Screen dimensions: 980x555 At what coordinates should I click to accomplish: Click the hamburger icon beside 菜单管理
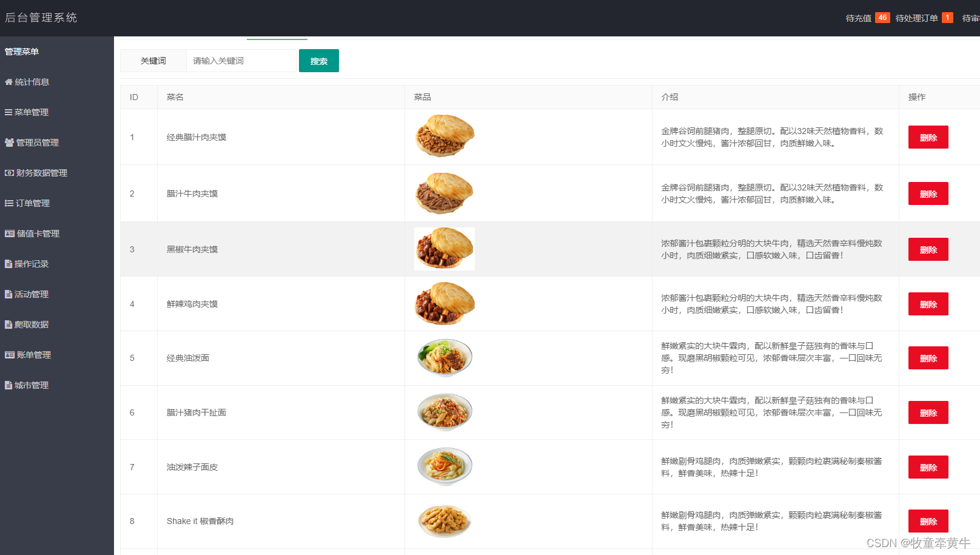[8, 112]
